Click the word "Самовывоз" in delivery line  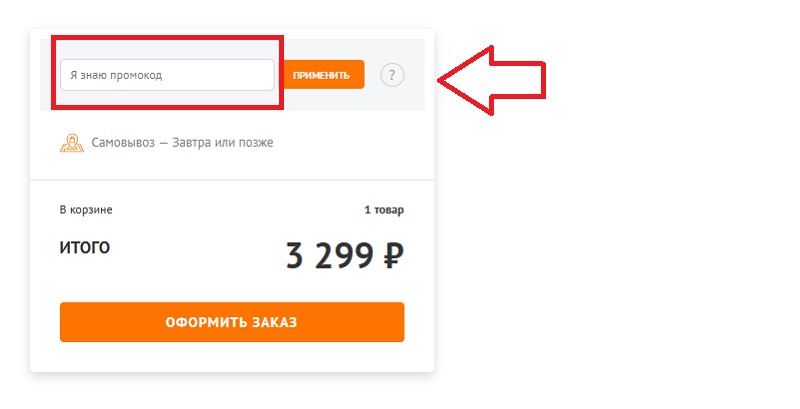point(128,143)
